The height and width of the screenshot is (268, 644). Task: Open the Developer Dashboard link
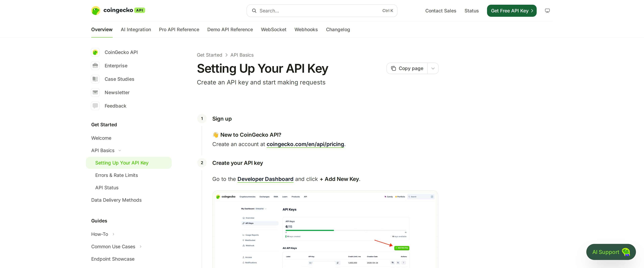point(265,179)
